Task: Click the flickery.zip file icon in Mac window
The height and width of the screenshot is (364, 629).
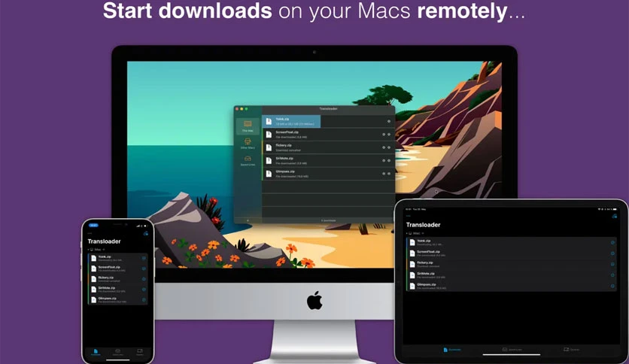Action: [269, 147]
